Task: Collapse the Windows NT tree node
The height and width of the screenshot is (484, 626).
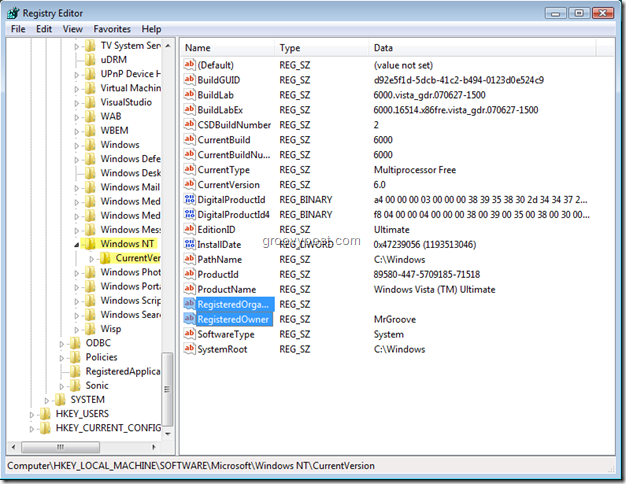Action: pyautogui.click(x=77, y=244)
